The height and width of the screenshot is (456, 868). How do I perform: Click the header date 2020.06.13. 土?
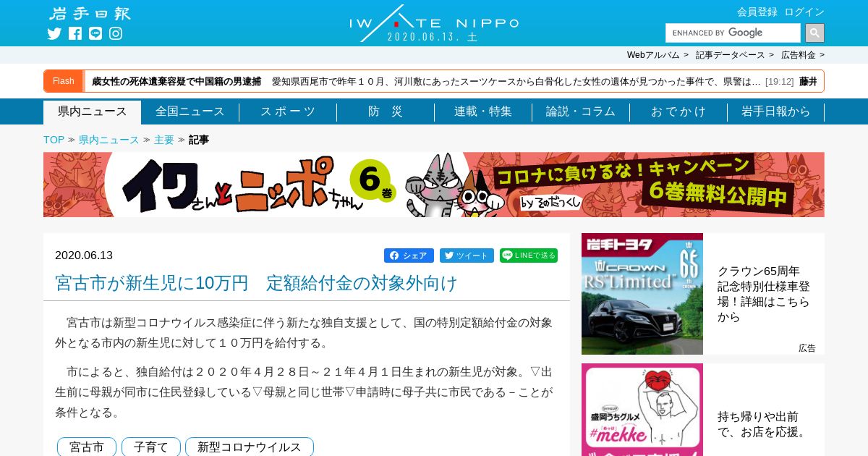pyautogui.click(x=433, y=36)
